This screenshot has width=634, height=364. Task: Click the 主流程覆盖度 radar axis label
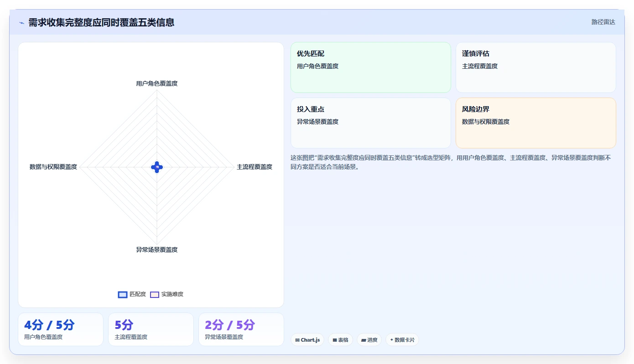click(x=255, y=167)
